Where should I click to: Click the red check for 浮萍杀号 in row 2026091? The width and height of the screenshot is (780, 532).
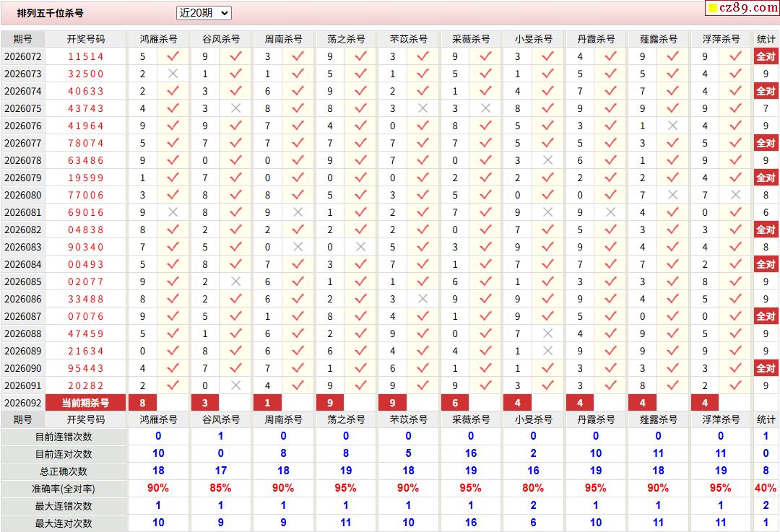[735, 385]
